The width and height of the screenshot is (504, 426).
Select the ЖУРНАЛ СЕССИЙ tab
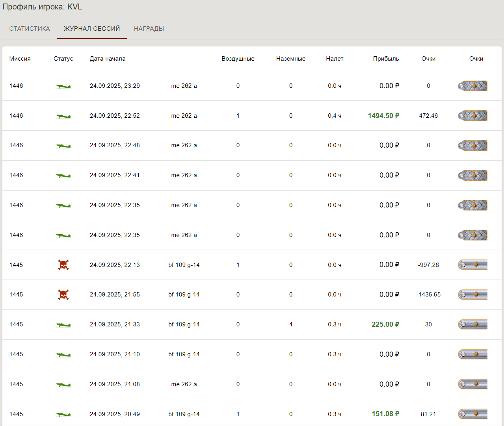click(92, 29)
